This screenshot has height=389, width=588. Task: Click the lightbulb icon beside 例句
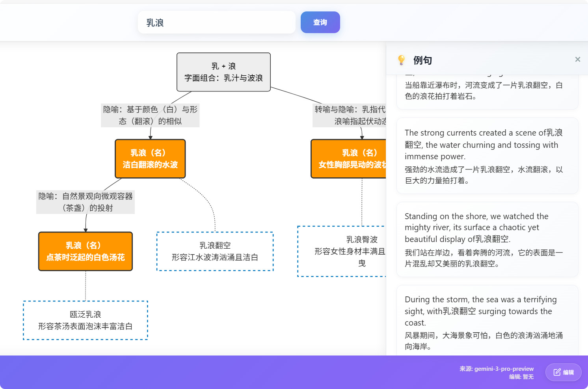[401, 60]
